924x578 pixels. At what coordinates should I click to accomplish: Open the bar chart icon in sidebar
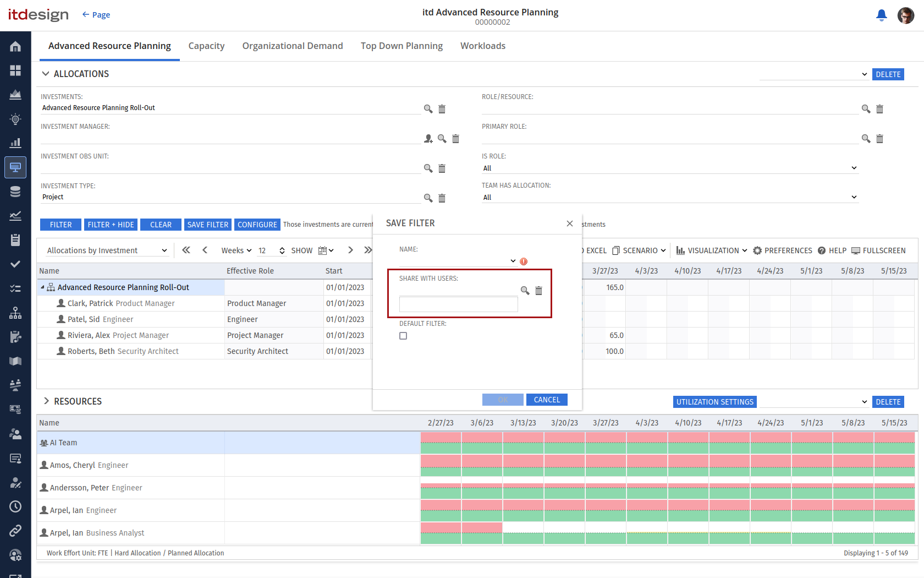[x=15, y=143]
